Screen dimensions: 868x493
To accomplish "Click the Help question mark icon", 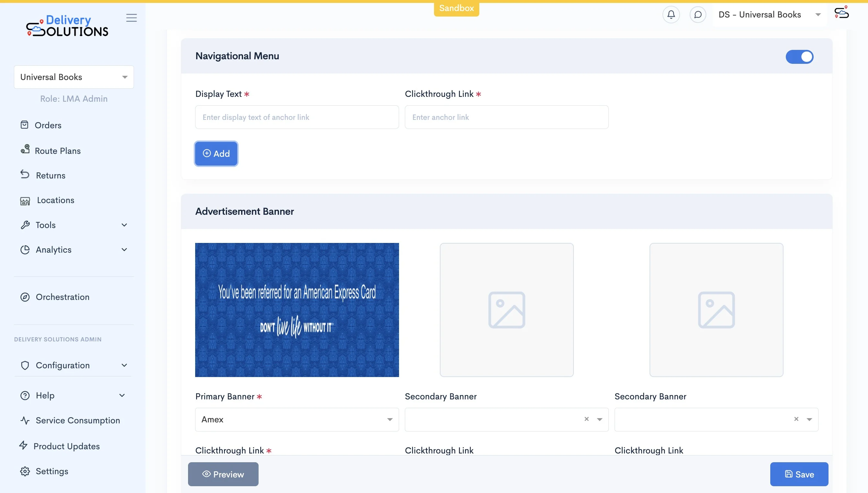I will tap(25, 396).
